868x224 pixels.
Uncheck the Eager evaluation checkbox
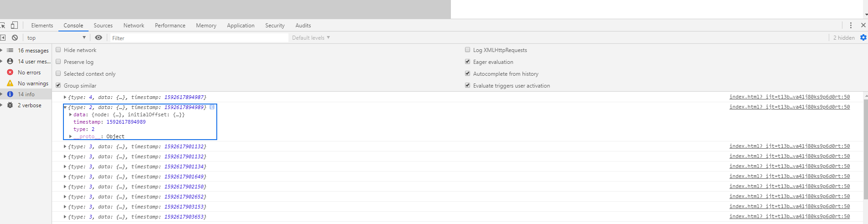tap(467, 62)
